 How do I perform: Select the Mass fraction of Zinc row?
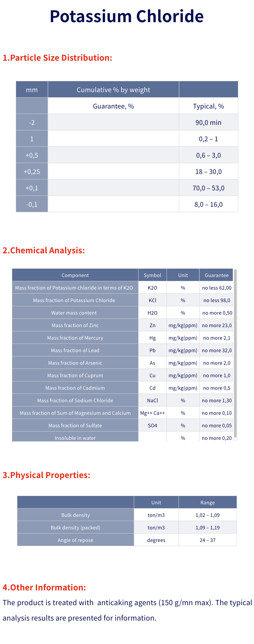[x=123, y=325]
